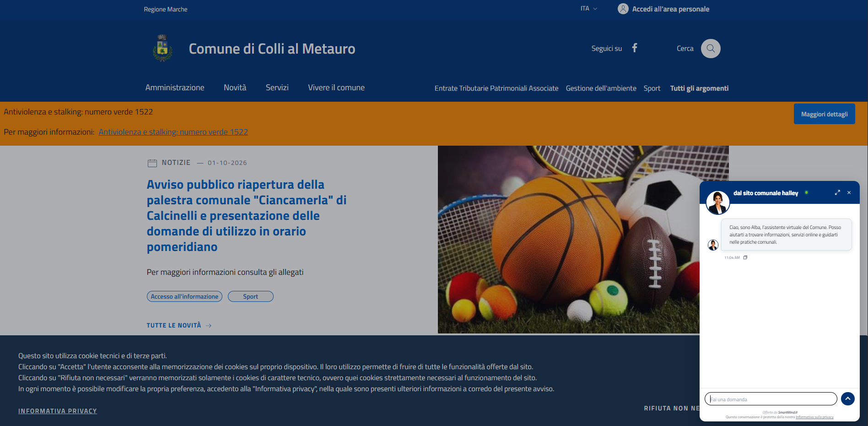Viewport: 868px width, 426px height.
Task: Go to Gestione dell'ambiente topic
Action: [601, 88]
